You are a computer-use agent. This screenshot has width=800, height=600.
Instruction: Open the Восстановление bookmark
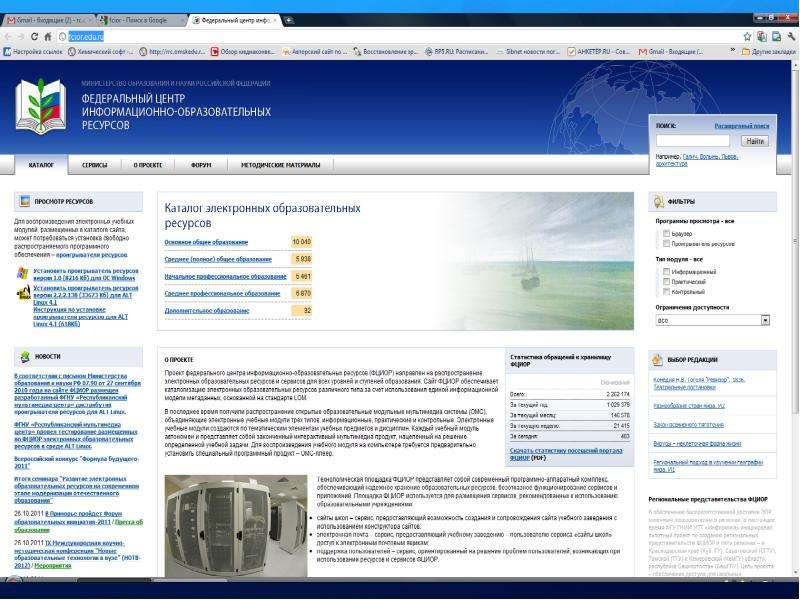386,52
